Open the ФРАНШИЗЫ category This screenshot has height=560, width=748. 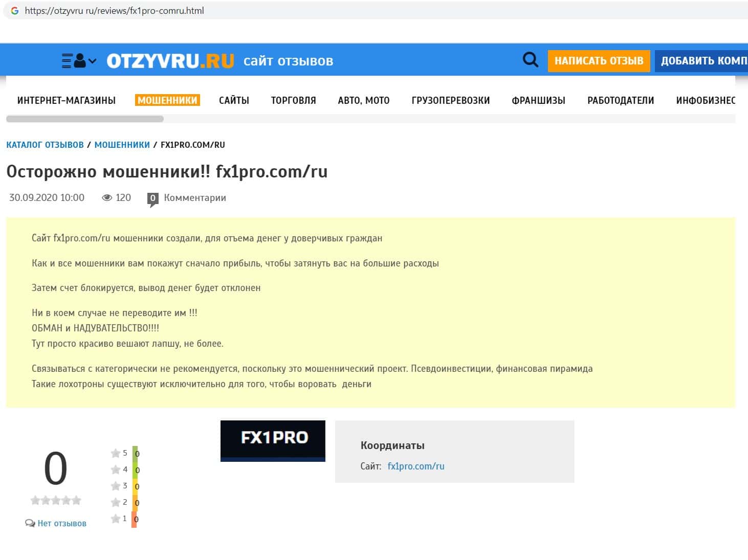539,100
